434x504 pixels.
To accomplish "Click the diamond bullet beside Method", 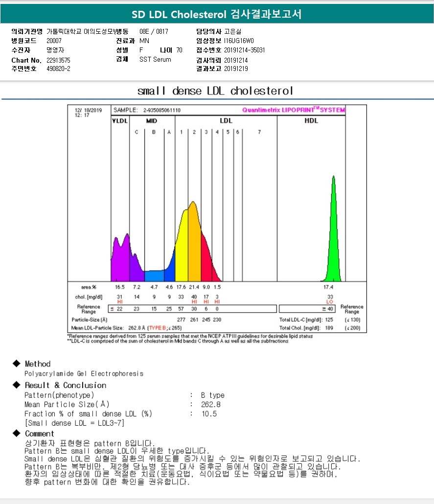I will pos(16,364).
